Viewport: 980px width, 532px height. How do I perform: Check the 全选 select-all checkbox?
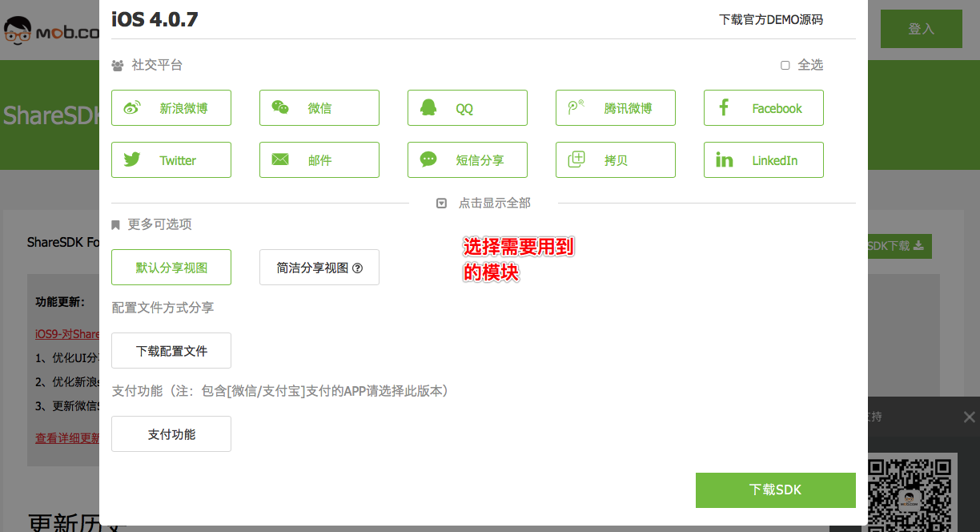[785, 66]
